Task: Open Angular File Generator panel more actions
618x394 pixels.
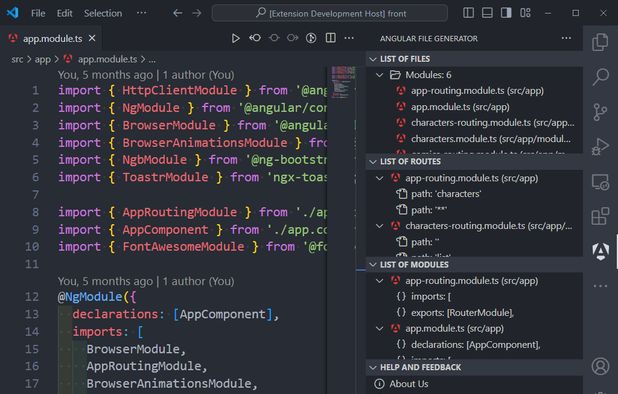Action: 566,38
